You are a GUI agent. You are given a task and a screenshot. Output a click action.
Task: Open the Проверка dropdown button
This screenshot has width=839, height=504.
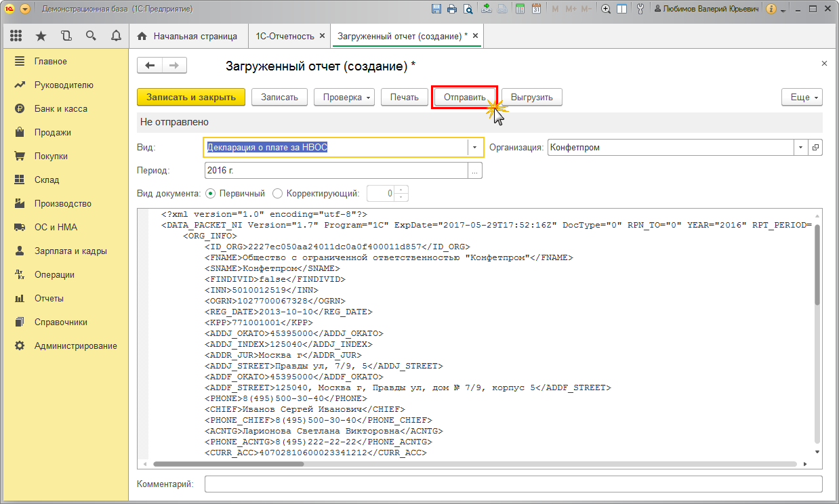point(344,98)
